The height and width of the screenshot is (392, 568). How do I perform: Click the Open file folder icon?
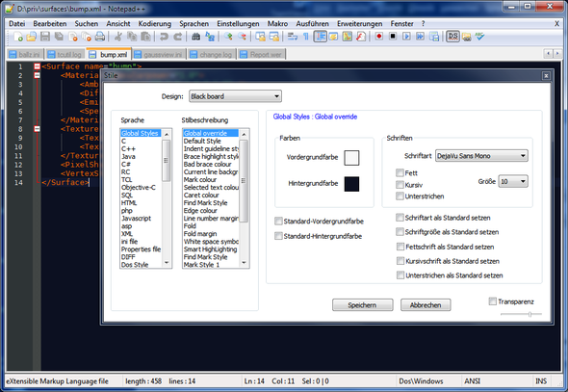point(32,37)
